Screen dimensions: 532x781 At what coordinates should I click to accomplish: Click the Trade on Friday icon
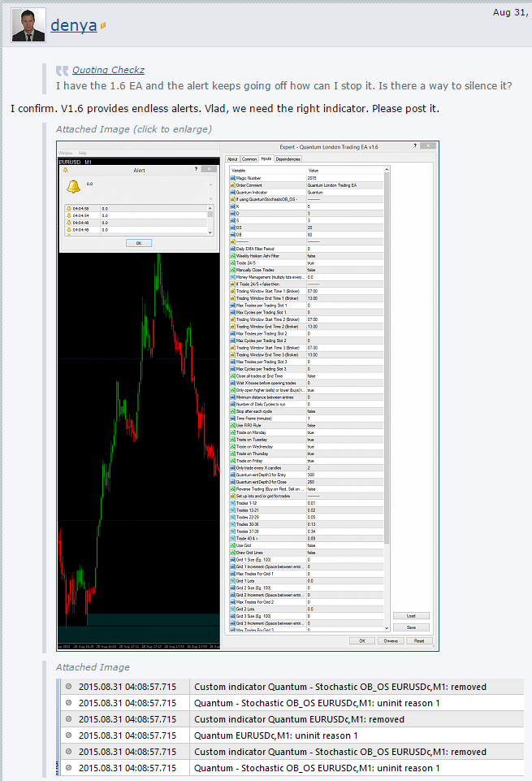pos(232,461)
